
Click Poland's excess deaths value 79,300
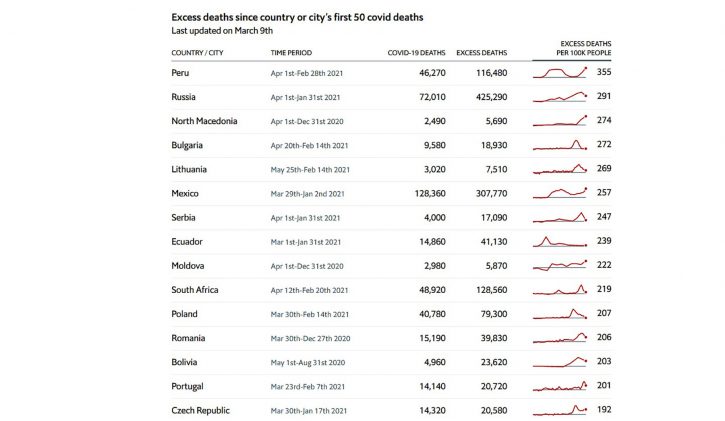[493, 314]
